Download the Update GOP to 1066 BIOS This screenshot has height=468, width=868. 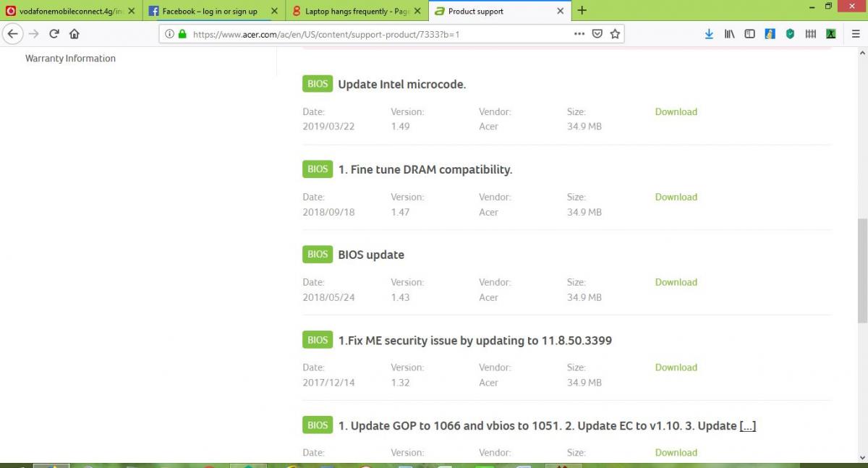676,453
